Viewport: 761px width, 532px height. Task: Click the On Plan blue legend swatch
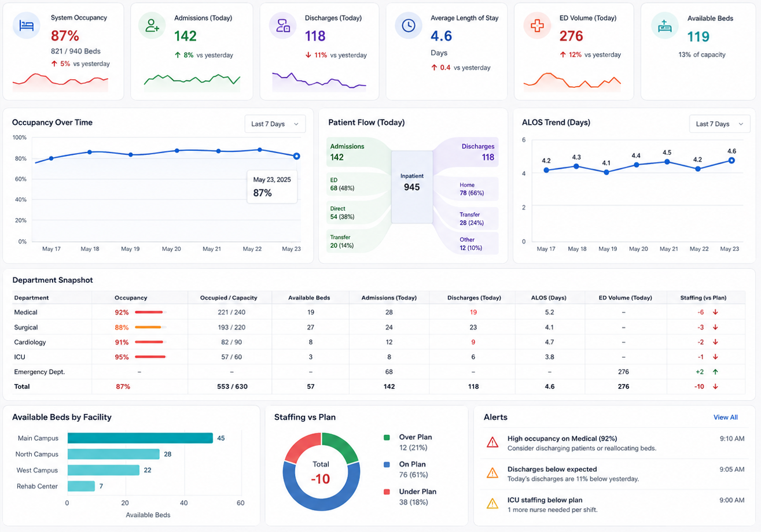click(387, 464)
